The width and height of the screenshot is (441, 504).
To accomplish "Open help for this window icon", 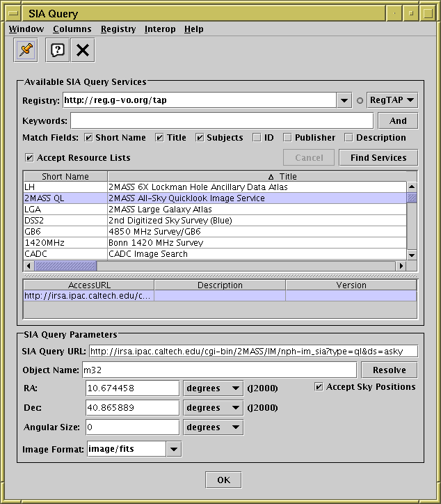I will point(58,50).
